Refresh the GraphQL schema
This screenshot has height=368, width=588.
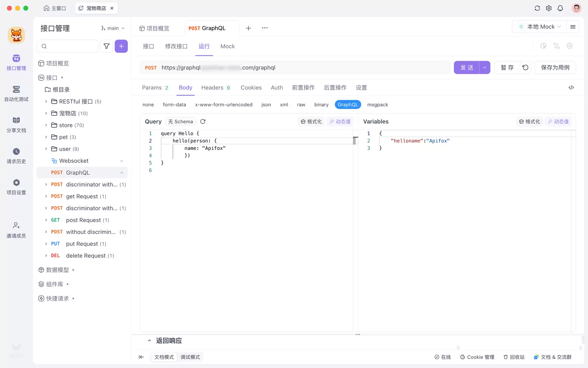(203, 122)
